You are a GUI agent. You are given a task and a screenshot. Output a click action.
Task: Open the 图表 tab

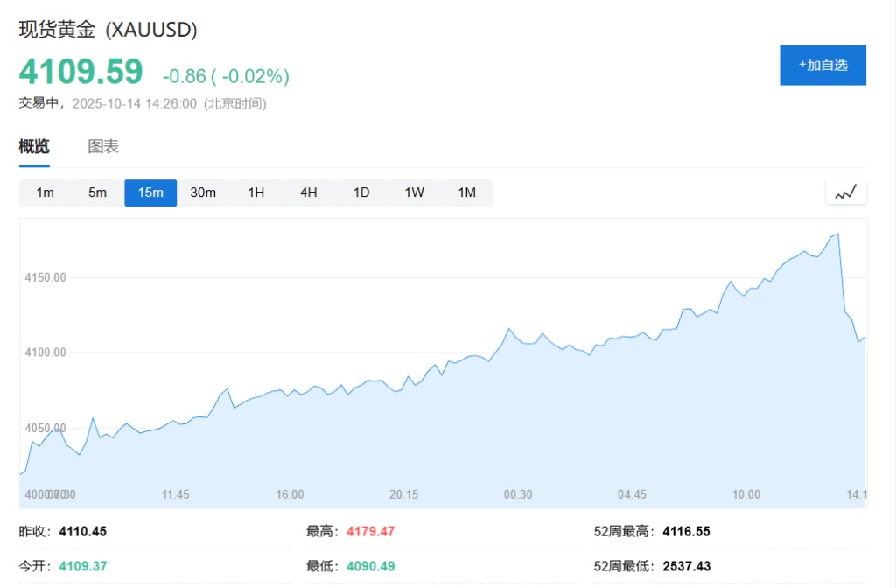click(x=103, y=147)
